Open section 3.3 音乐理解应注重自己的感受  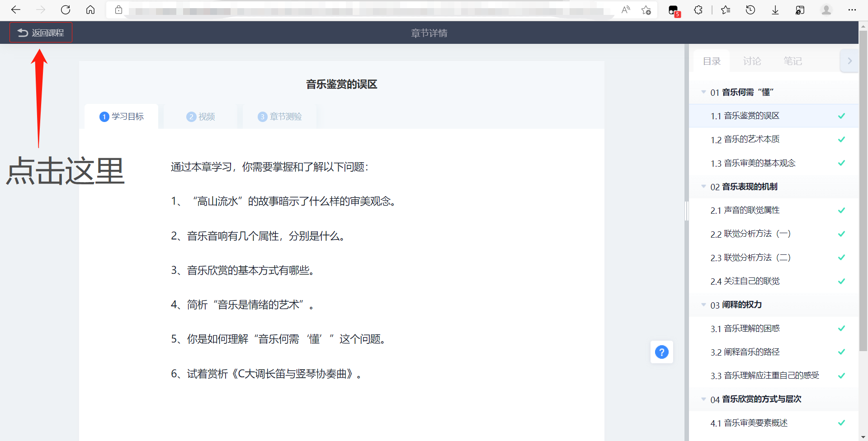tap(774, 375)
